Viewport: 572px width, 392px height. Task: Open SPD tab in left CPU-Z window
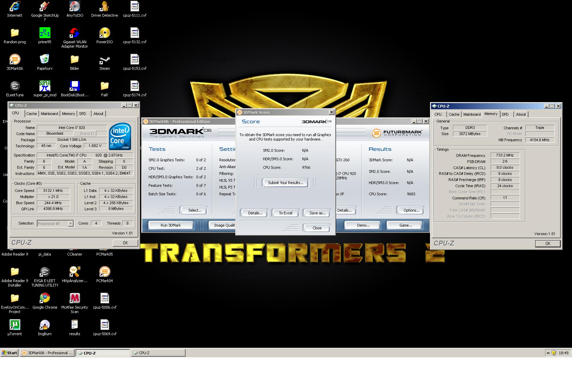pos(82,114)
